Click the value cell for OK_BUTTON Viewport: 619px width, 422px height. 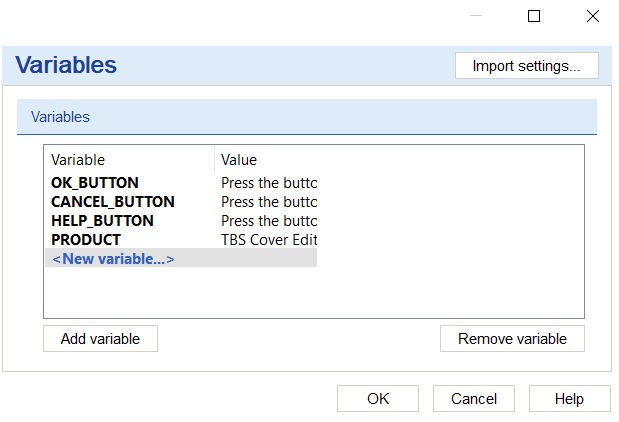pos(268,183)
